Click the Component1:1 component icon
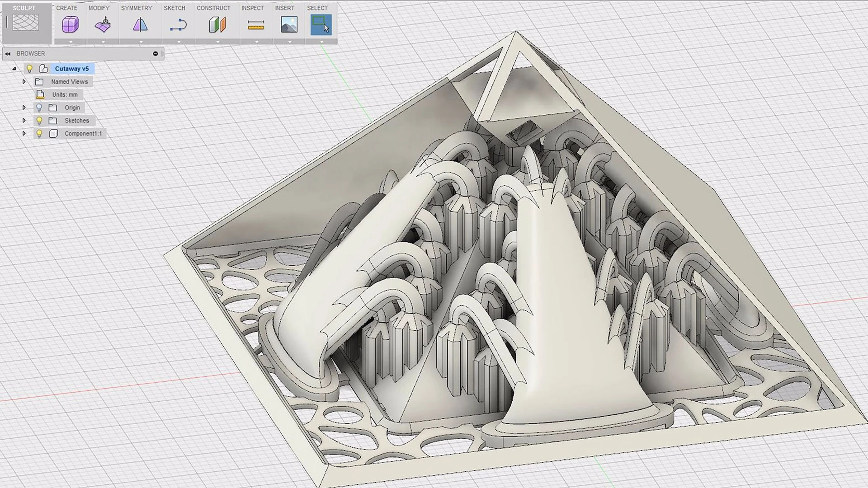This screenshot has height=488, width=868. tap(53, 133)
